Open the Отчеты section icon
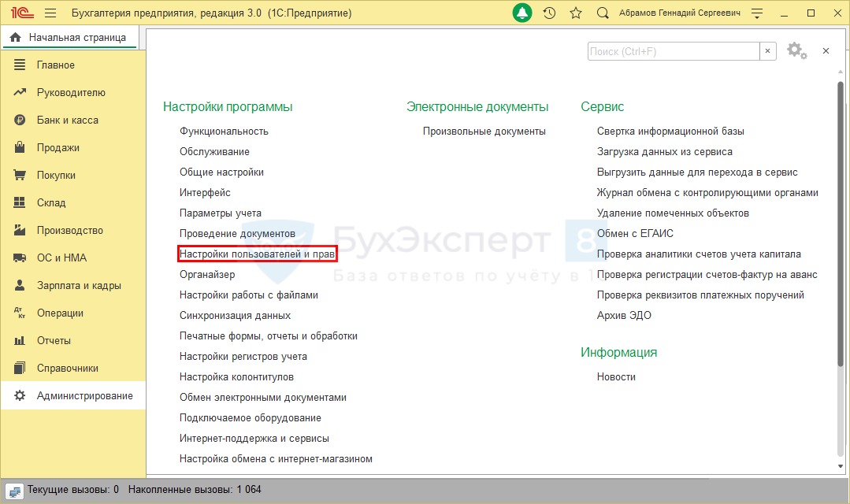 [20, 341]
